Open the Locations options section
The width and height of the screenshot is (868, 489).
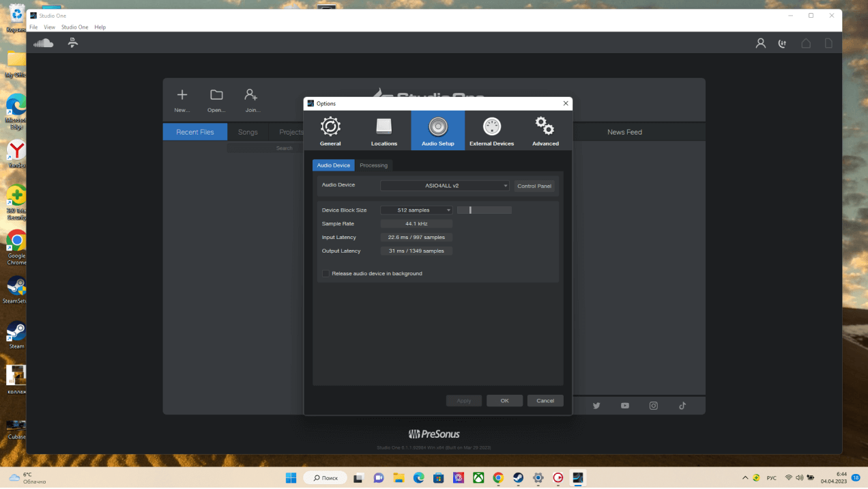click(384, 130)
